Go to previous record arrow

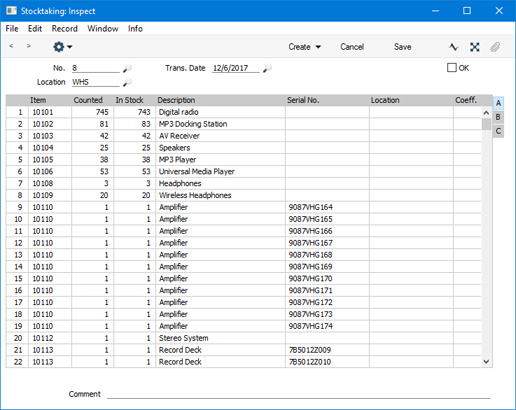tap(11, 46)
